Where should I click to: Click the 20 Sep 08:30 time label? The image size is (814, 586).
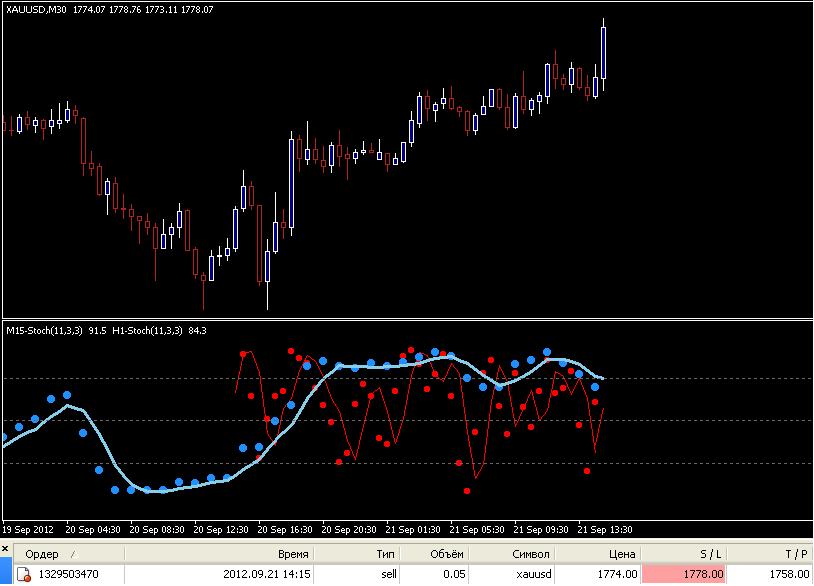click(157, 529)
